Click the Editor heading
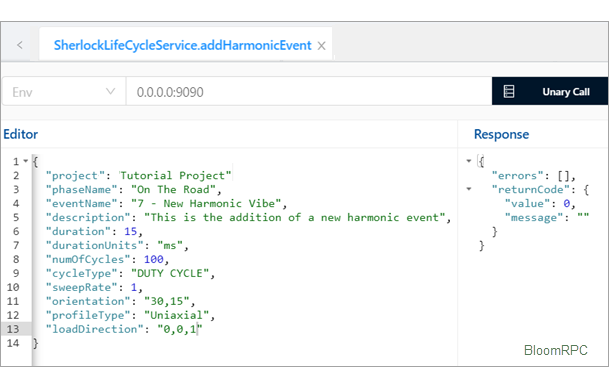Viewport: 609px width, 367px height. (21, 134)
